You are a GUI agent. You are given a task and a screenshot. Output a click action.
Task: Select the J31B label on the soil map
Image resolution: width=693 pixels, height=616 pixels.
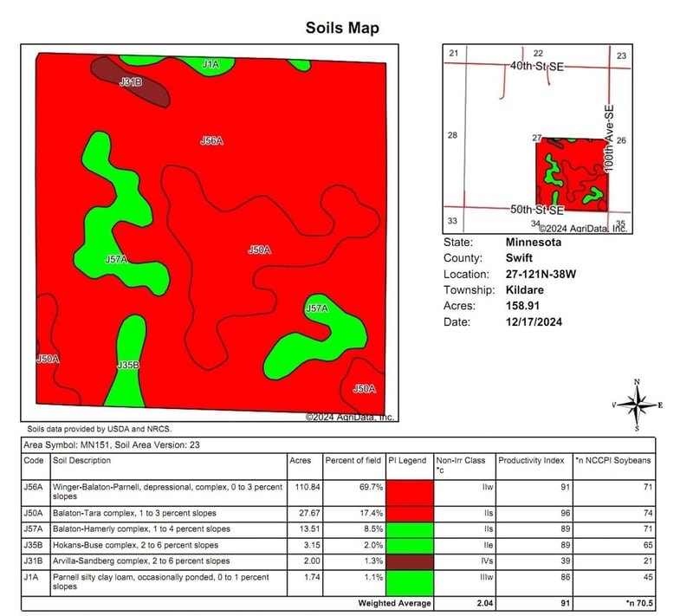[x=131, y=81]
